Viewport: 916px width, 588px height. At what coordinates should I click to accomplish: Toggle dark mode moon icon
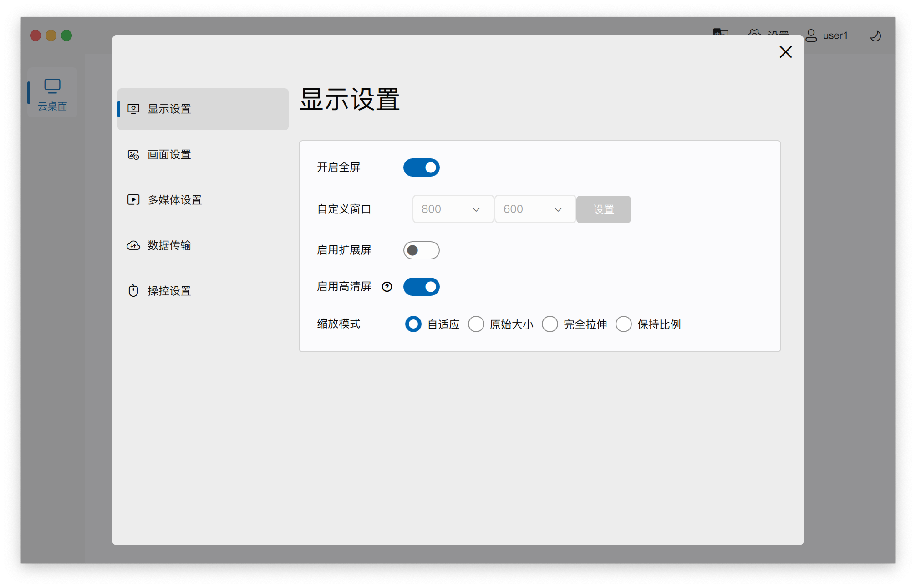click(875, 36)
